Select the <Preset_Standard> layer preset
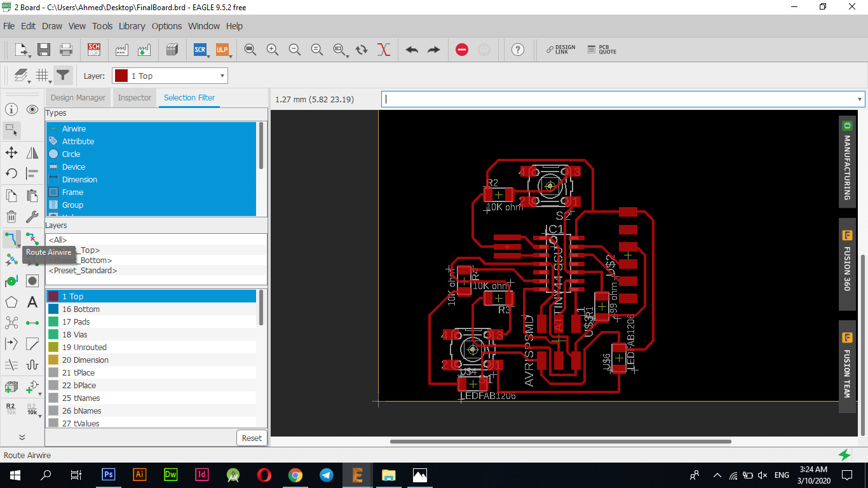 tap(156, 271)
